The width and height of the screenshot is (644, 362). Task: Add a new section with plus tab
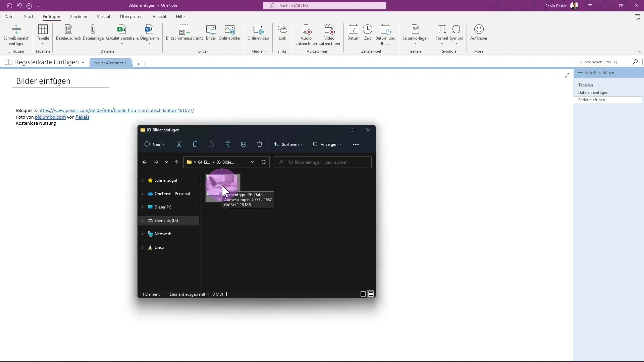tap(139, 64)
